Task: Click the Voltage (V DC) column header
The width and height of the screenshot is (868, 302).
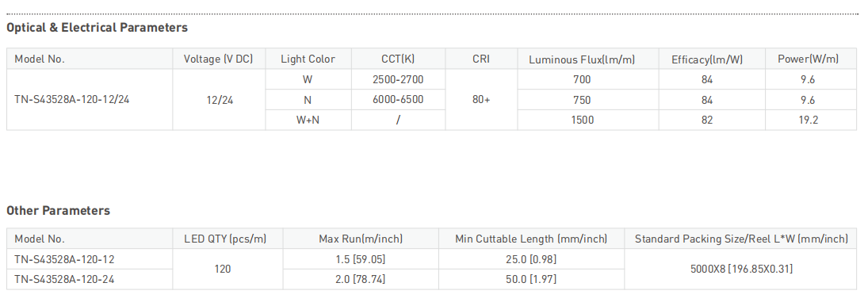Action: pos(219,59)
